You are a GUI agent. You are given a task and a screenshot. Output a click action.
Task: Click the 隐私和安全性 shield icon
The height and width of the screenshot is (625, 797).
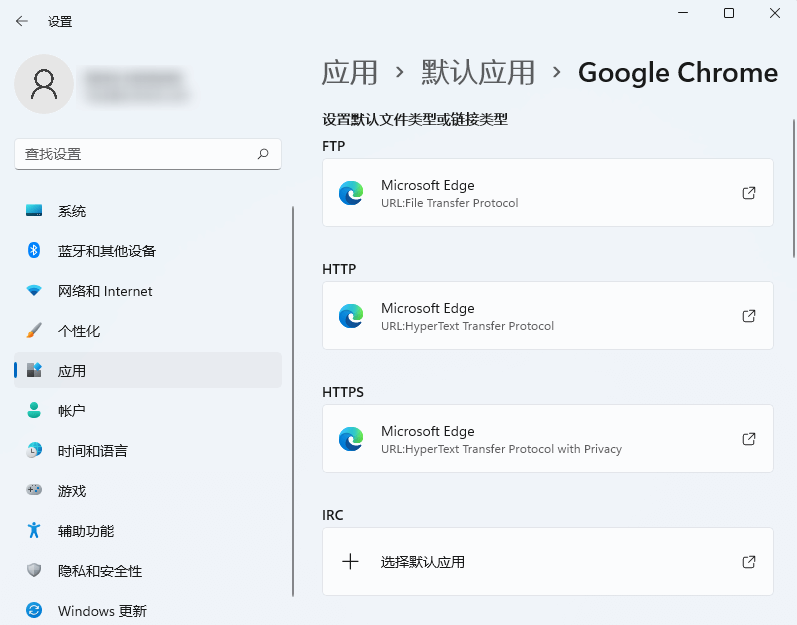(x=34, y=570)
